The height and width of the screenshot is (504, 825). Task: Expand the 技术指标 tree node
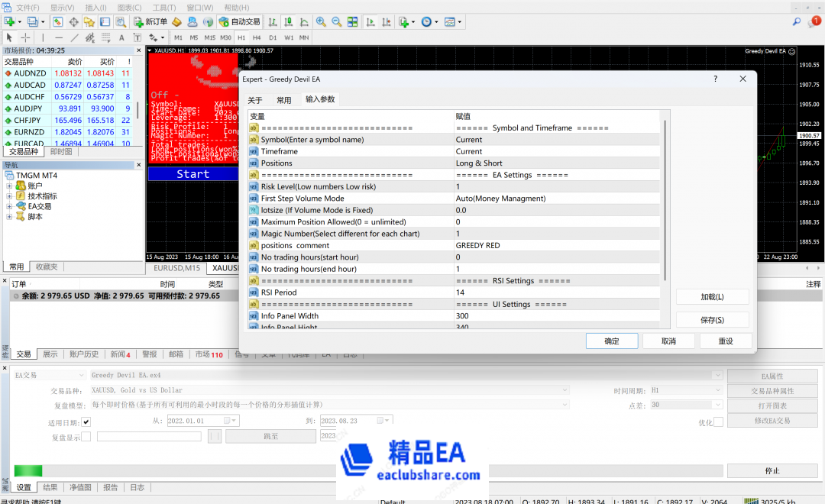(10, 196)
